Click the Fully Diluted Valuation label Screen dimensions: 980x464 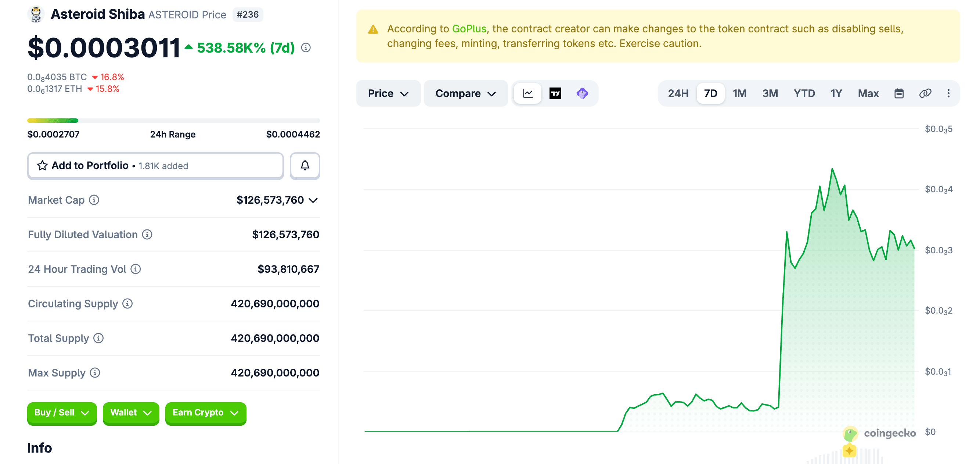[83, 234]
